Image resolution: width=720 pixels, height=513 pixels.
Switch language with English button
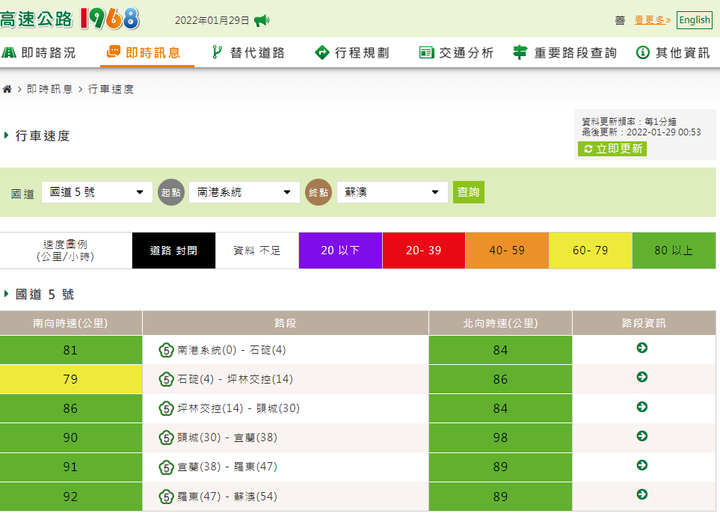pyautogui.click(x=694, y=20)
